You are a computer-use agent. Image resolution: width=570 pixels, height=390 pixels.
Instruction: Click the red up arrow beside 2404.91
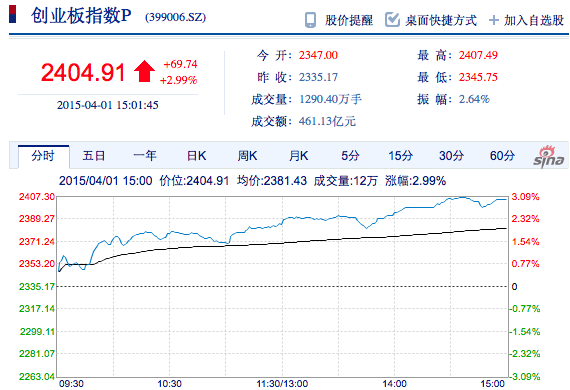(144, 71)
